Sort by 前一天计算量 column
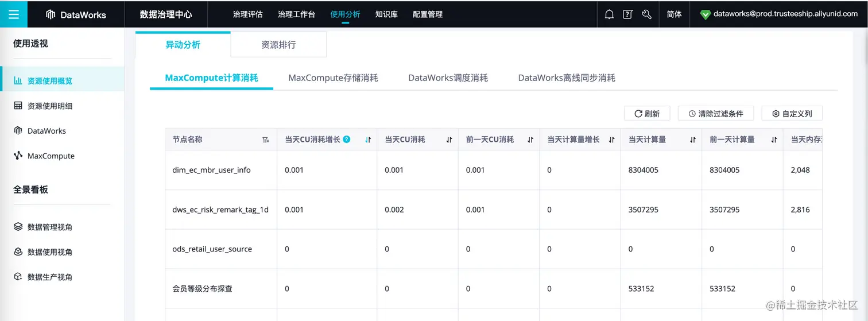Viewport: 868px width, 321px height. [x=774, y=140]
